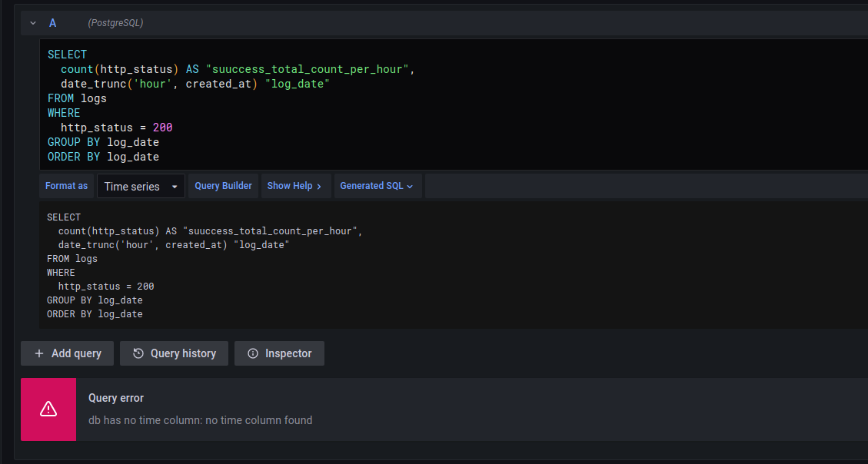
Task: Click the history clock icon
Action: click(138, 353)
